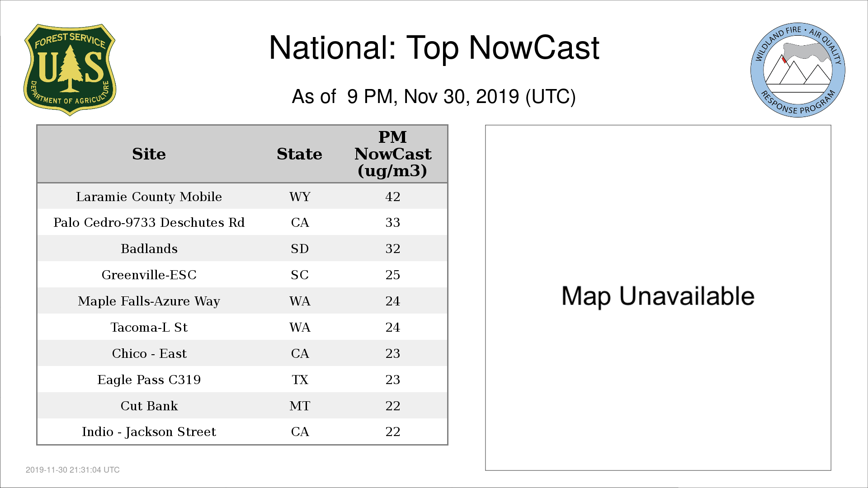Click the Site column header
Screen dimensions: 868x488
[149, 154]
